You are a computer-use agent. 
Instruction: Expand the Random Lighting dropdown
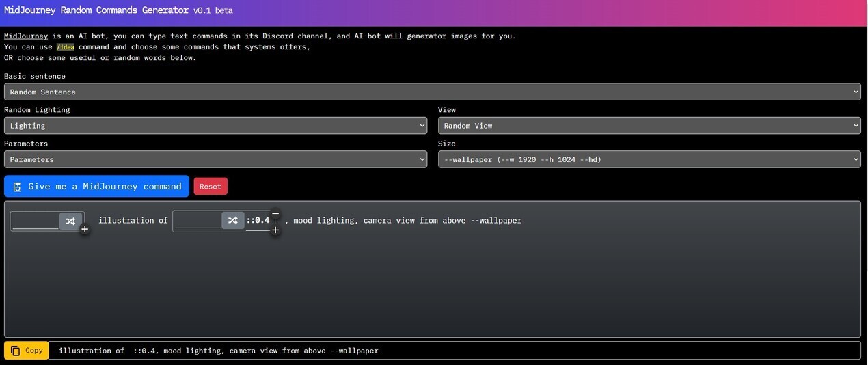coord(215,126)
